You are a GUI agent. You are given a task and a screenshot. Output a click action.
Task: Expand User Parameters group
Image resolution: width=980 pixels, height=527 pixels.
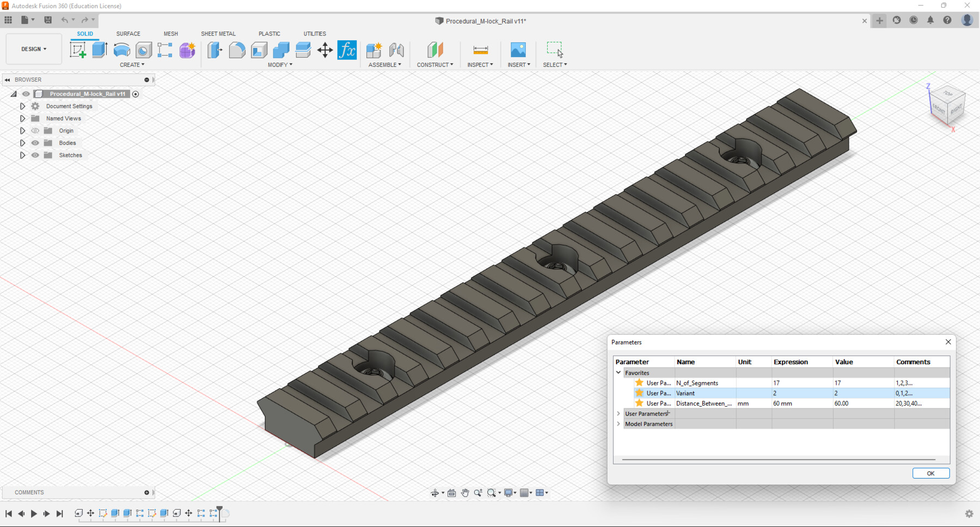(618, 414)
